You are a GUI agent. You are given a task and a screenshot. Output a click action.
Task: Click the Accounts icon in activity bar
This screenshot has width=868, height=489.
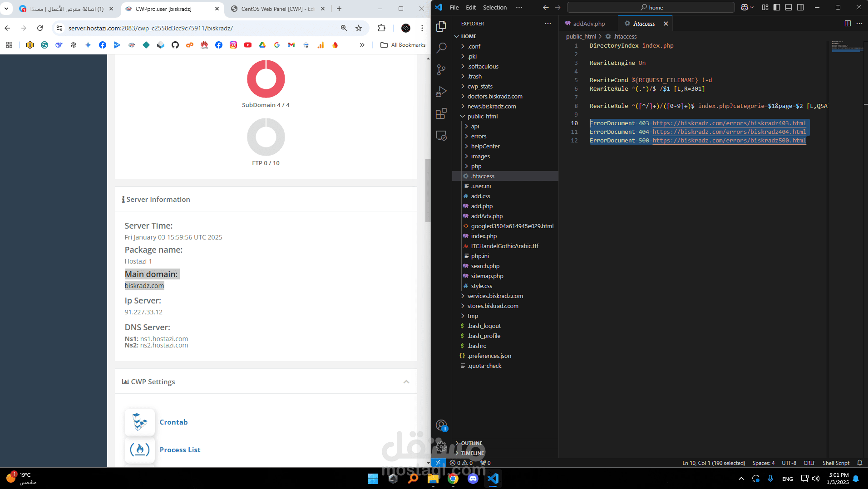tap(441, 425)
